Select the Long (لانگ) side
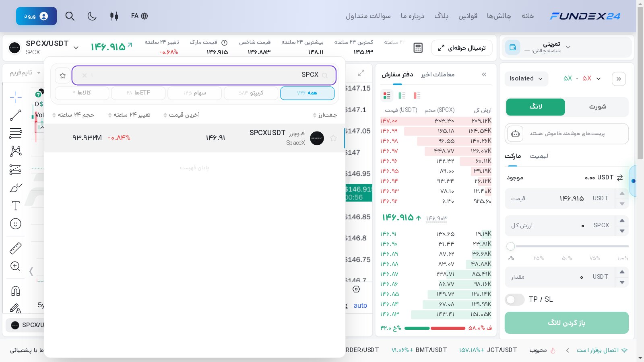The width and height of the screenshot is (644, 362). point(535,107)
